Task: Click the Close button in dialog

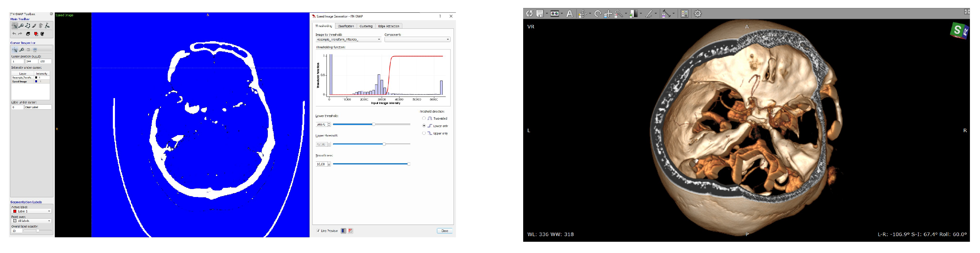Action: pyautogui.click(x=444, y=230)
